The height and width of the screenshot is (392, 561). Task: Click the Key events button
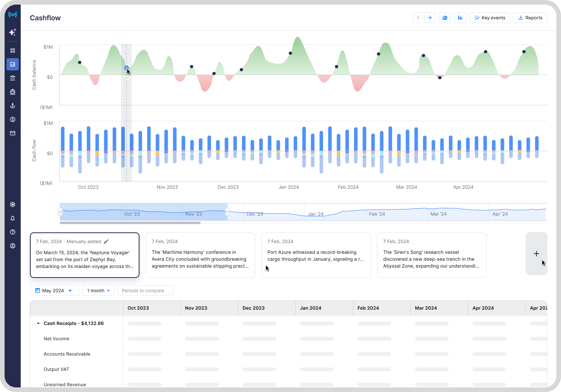click(x=489, y=18)
